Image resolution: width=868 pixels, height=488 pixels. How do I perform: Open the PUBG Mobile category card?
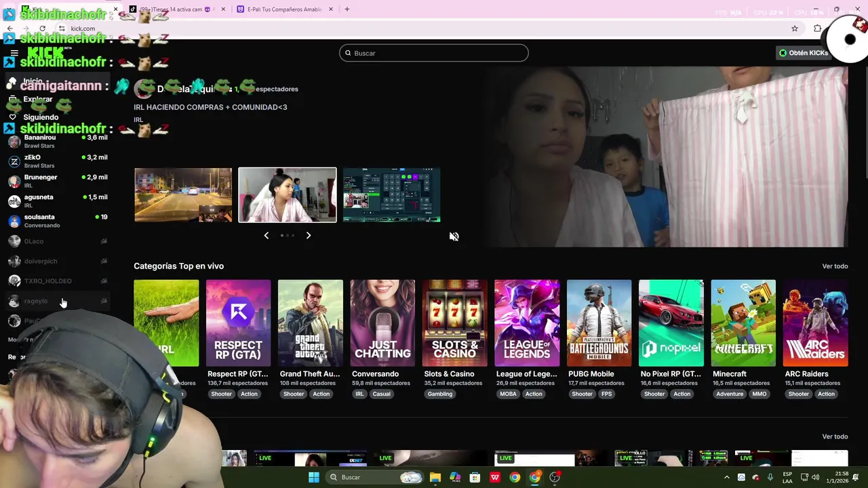(x=599, y=323)
